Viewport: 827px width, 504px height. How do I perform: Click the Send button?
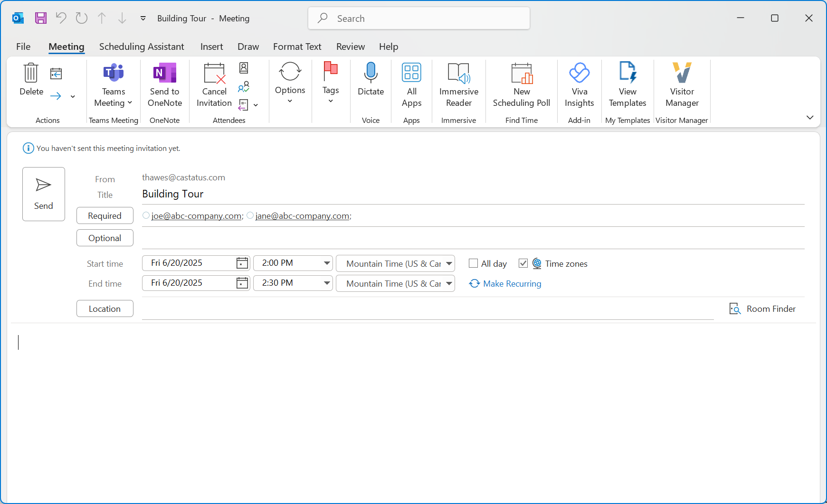pos(44,194)
